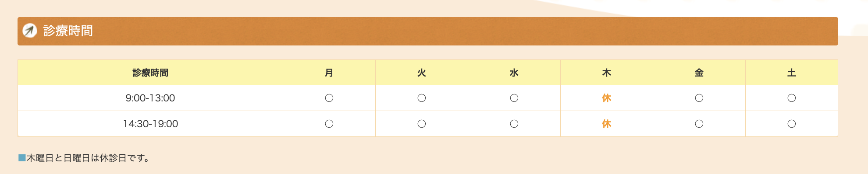Click the Tuesday 14:30-19:00 circle mark
This screenshot has height=174, width=868.
pyautogui.click(x=422, y=124)
